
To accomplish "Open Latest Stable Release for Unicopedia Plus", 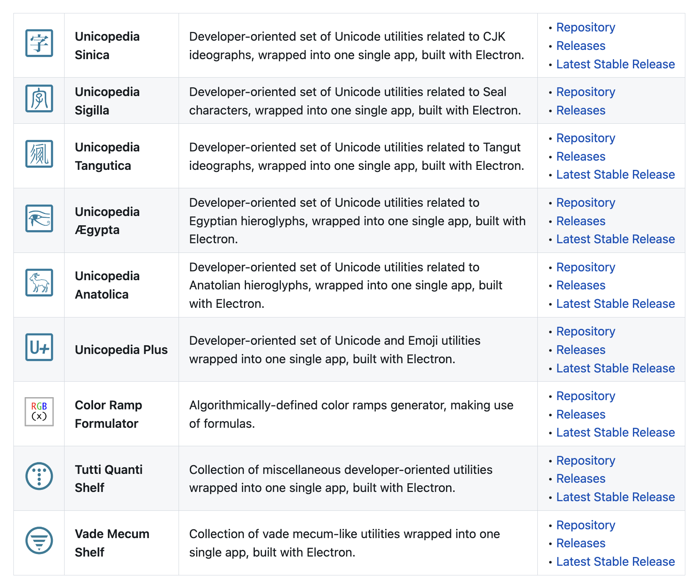I will pyautogui.click(x=615, y=368).
